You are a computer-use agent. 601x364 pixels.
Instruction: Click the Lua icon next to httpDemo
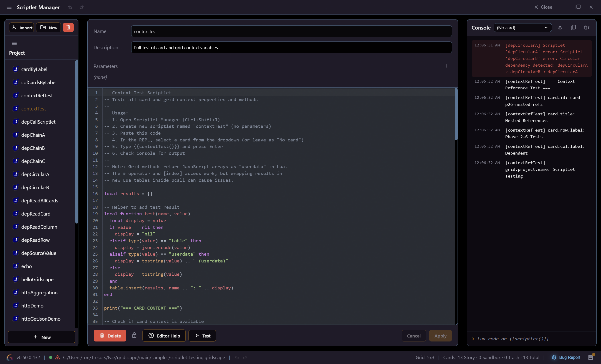[15, 306]
